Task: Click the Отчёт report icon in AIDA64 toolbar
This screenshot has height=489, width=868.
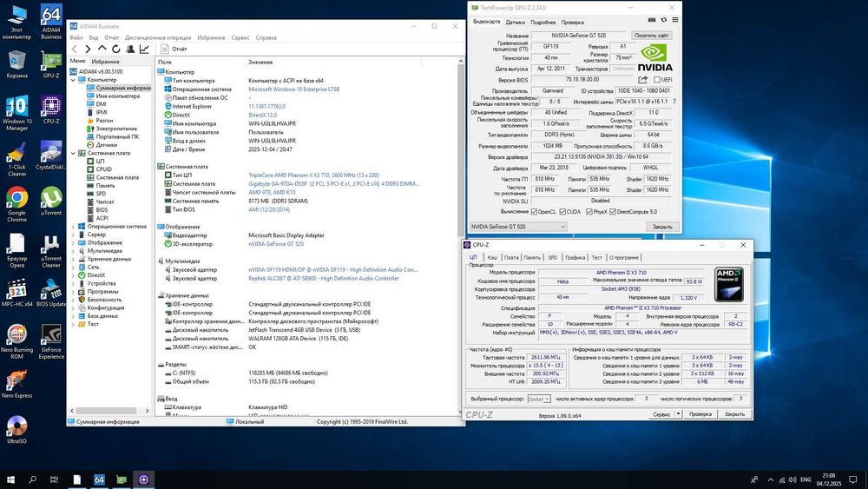Action: click(x=164, y=50)
